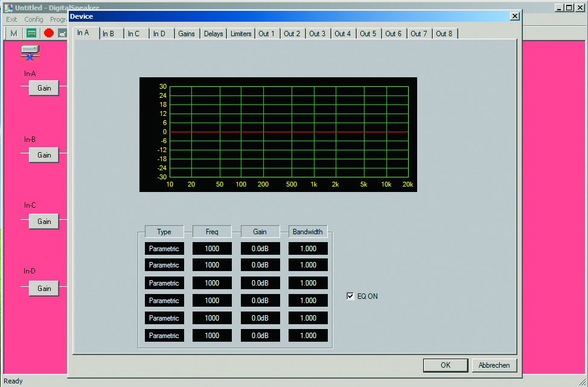Screen dimensions: 588x387
Task: Uncheck the EQ ON checkbox
Action: (350, 296)
